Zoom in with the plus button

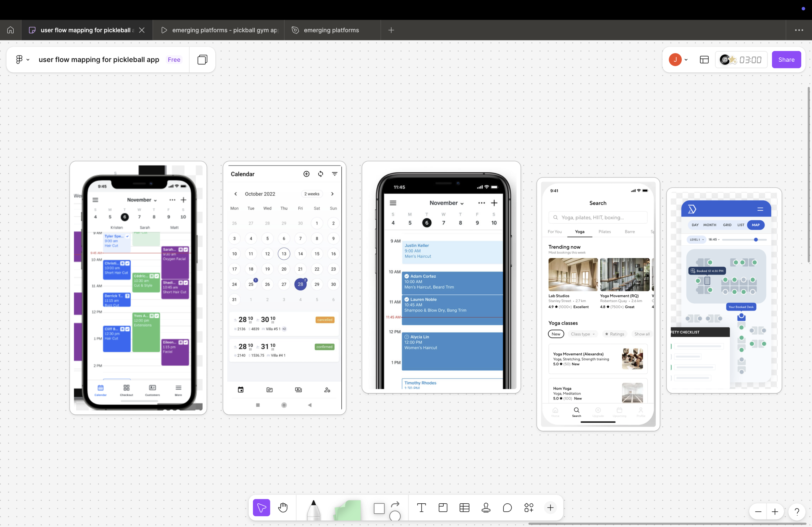(x=775, y=512)
